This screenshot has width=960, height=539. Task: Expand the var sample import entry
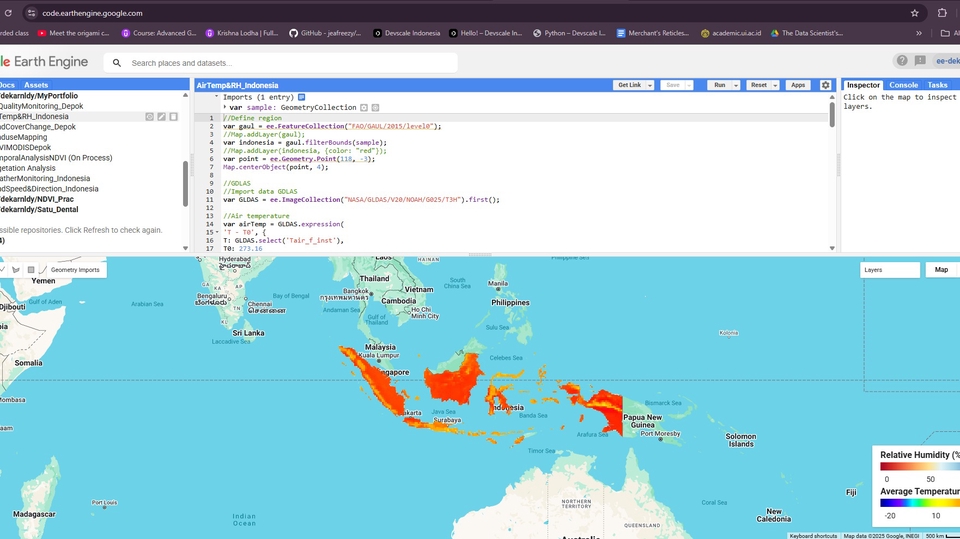coord(225,107)
